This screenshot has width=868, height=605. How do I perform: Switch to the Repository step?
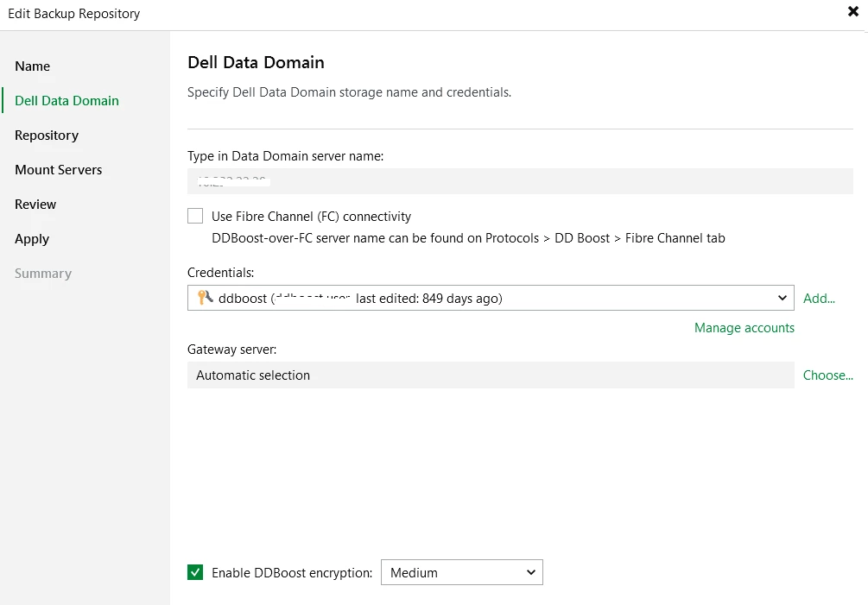coord(47,135)
